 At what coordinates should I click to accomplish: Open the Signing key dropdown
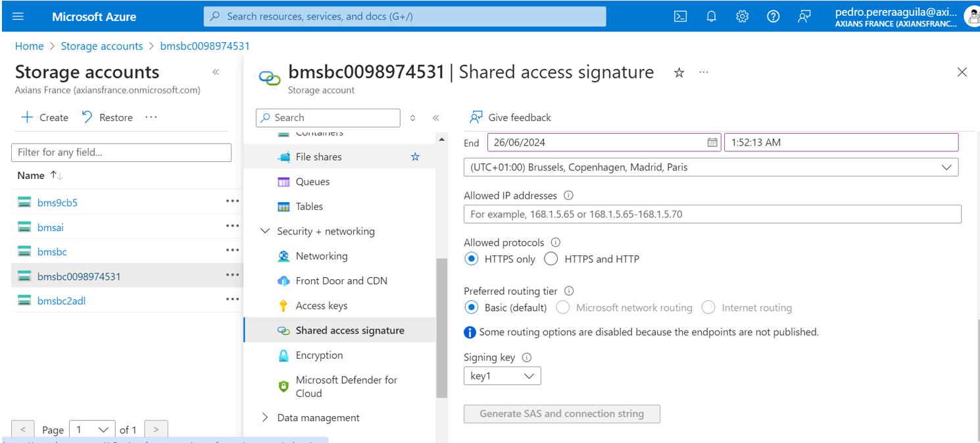(502, 376)
